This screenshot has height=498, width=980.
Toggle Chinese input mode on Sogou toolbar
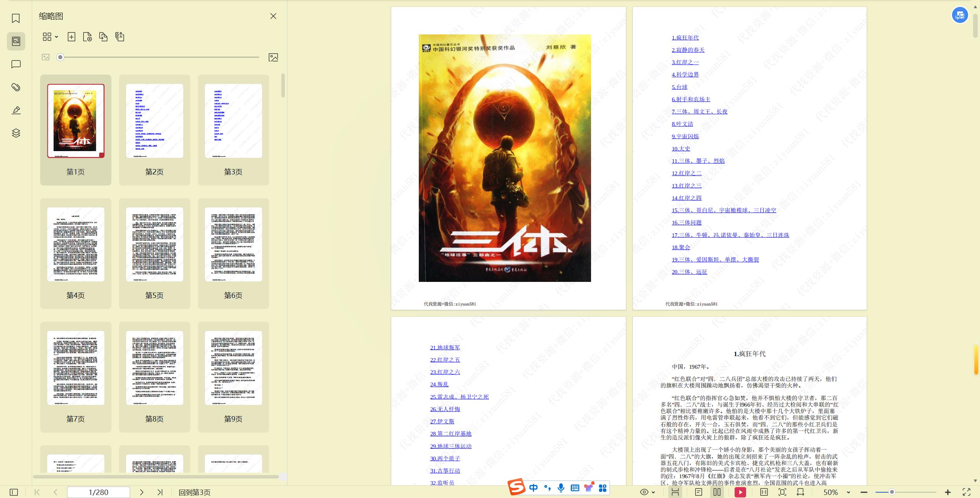point(534,488)
